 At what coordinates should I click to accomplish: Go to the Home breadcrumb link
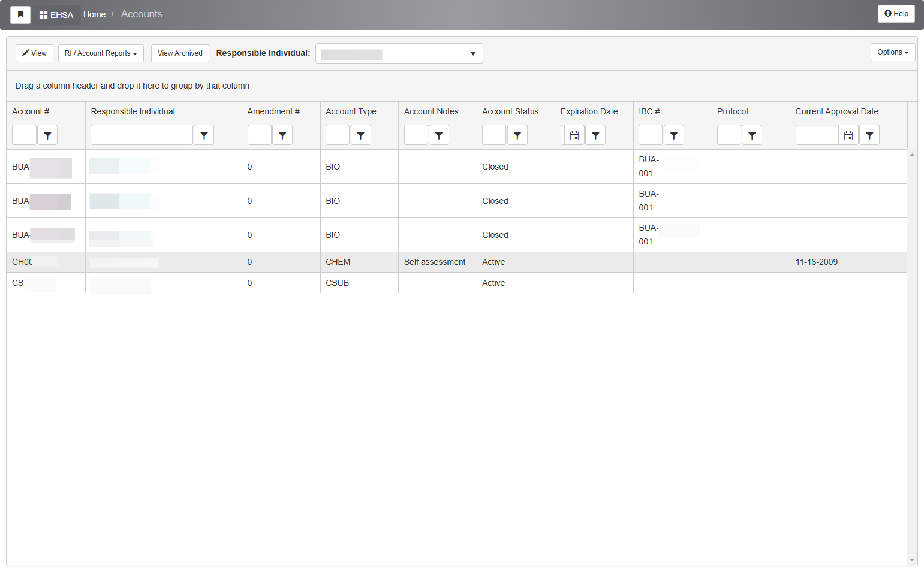click(x=94, y=14)
